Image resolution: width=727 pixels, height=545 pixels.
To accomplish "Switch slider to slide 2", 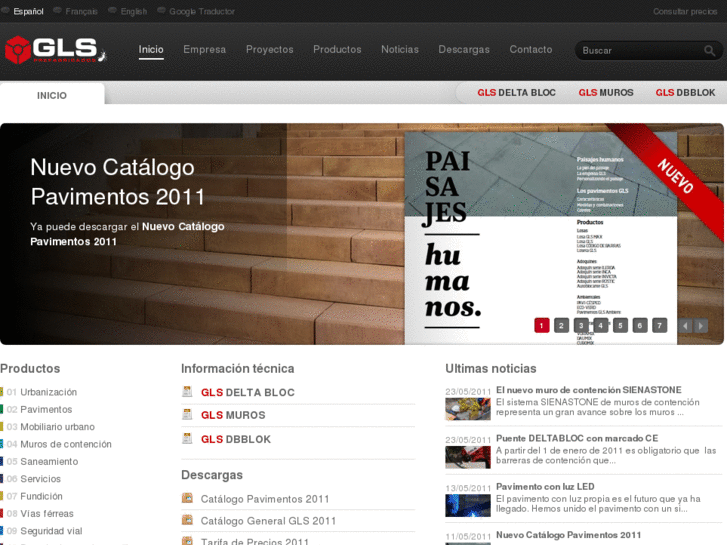I will coord(561,326).
